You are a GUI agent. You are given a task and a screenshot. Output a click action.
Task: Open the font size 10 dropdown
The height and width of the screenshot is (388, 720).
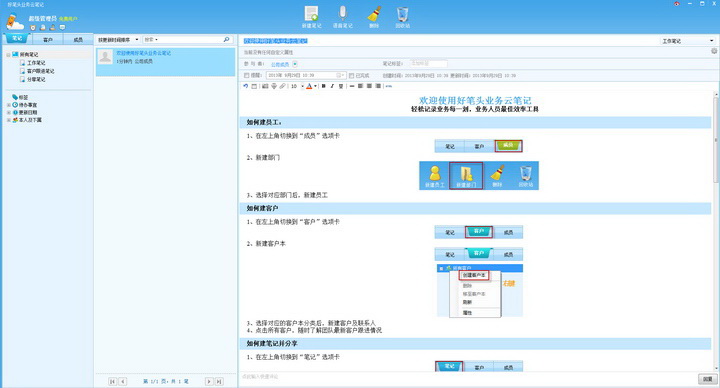pos(302,86)
